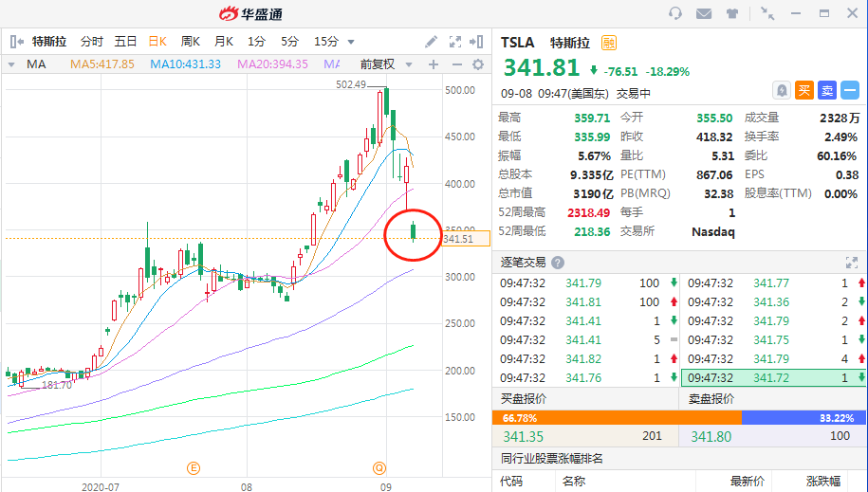
Task: Open the skin theme shirt icon
Action: click(732, 13)
